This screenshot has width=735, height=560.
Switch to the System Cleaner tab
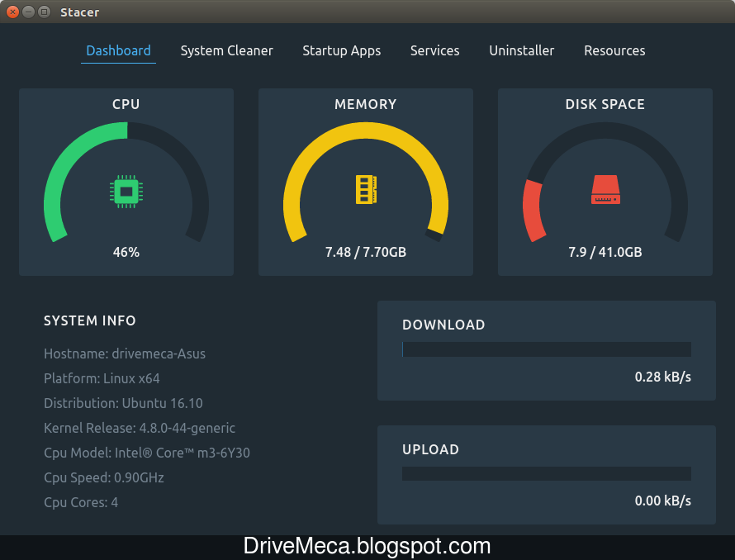[x=226, y=50]
